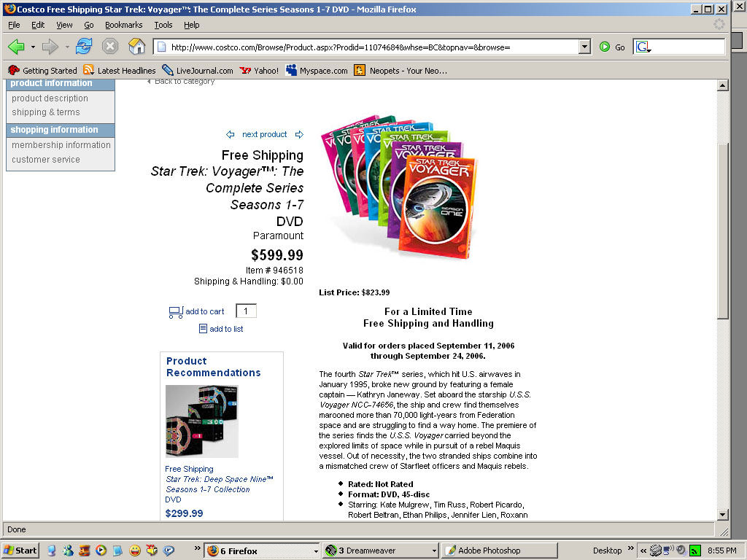Reload the page with the refresh icon
The height and width of the screenshot is (560, 747).
coord(84,47)
